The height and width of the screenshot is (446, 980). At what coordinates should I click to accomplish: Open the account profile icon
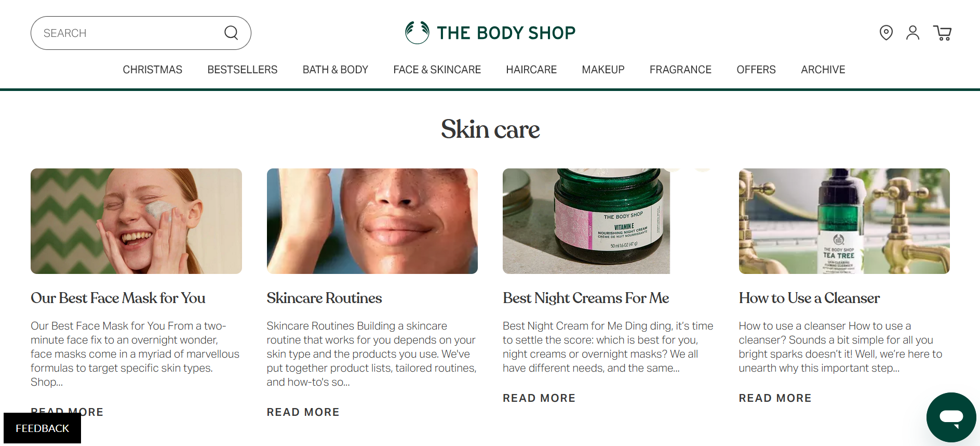coord(912,33)
